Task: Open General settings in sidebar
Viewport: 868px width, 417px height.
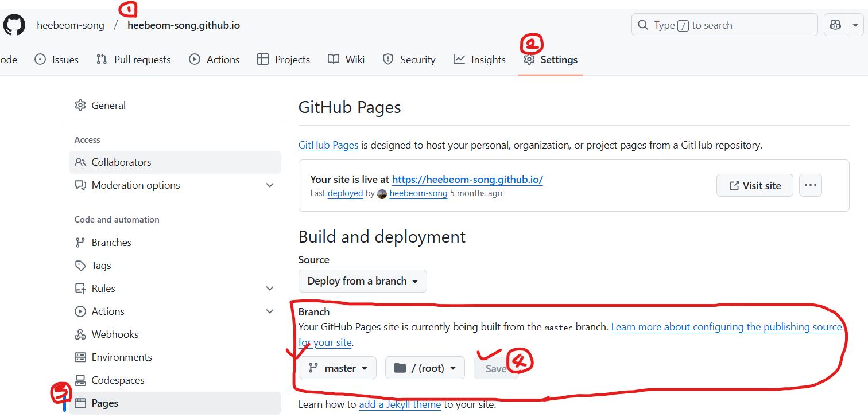Action: [x=175, y=106]
